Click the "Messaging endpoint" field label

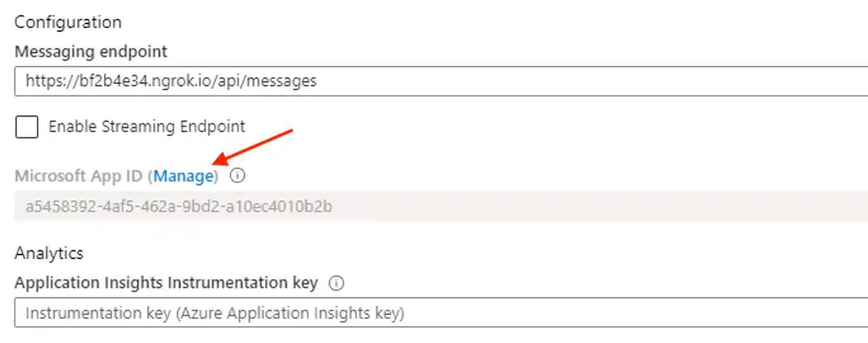coord(91,51)
